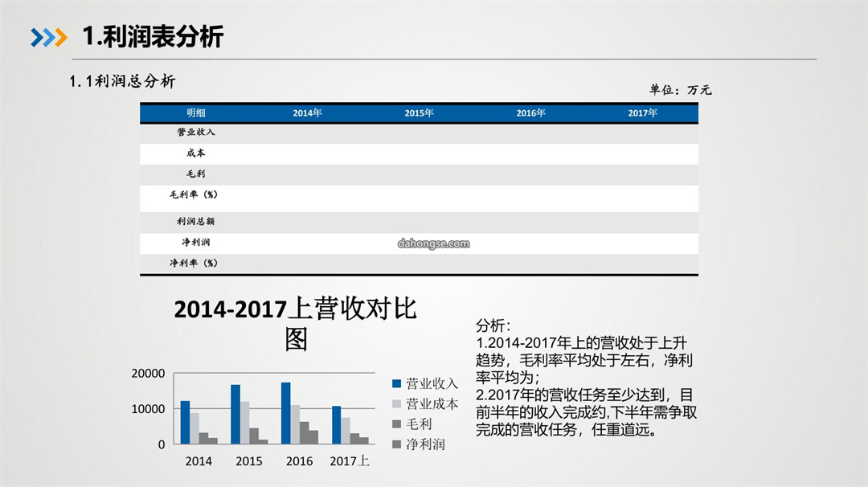The image size is (868, 487).
Task: Click the 净利润 table row label
Action: point(196,242)
